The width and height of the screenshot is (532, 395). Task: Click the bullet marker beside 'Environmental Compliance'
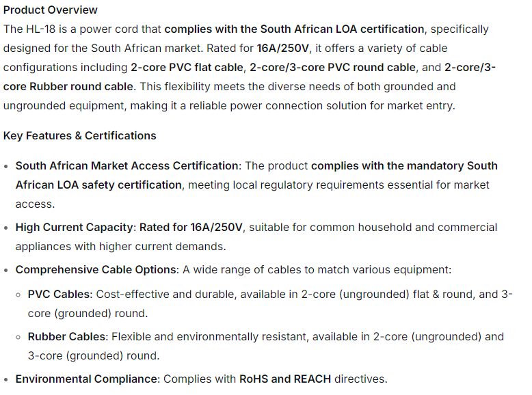[x=7, y=379]
